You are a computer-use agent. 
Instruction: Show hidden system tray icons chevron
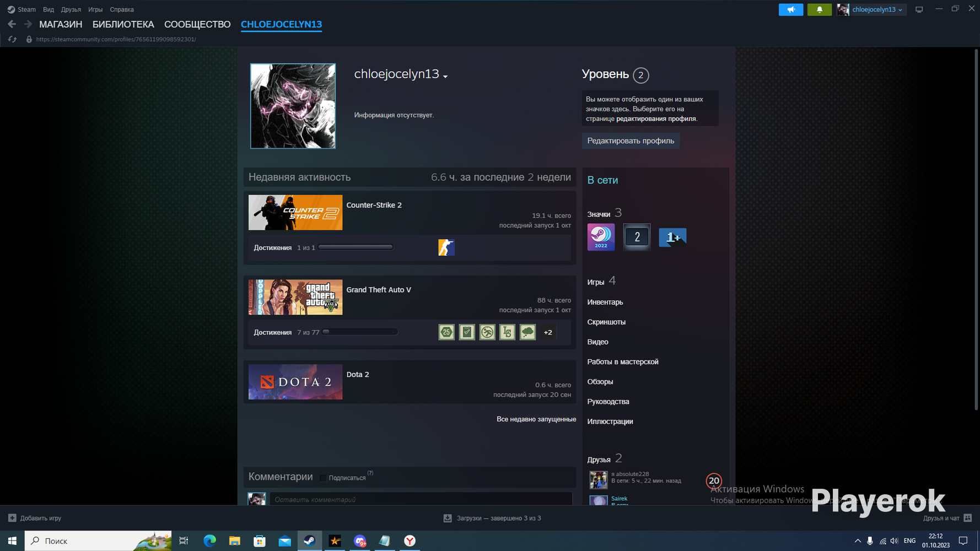pos(858,541)
